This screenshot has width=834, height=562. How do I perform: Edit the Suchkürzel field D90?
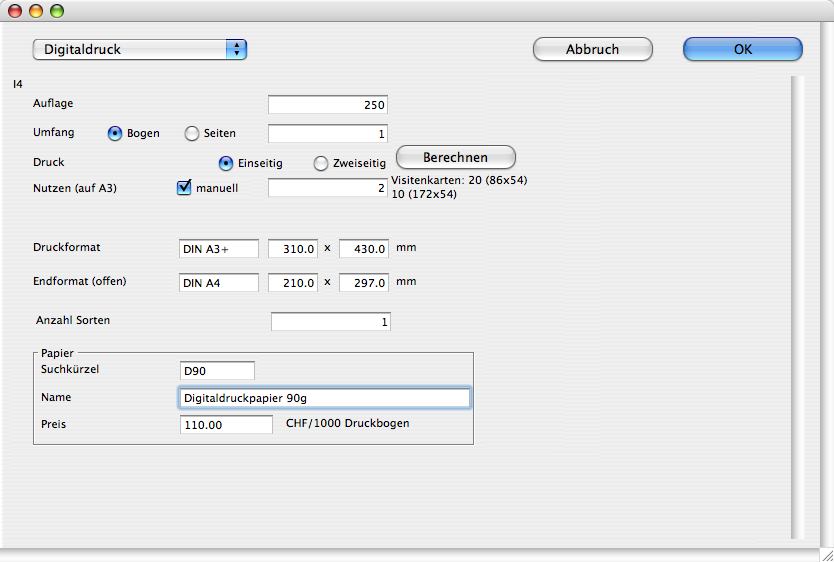coord(217,371)
